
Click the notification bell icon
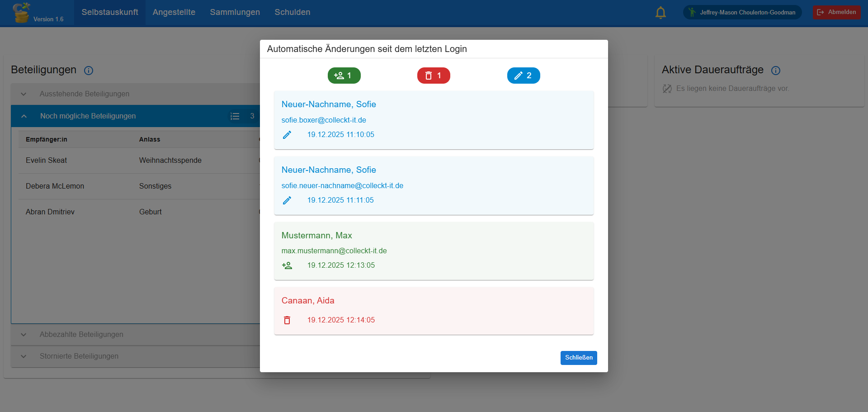tap(660, 13)
